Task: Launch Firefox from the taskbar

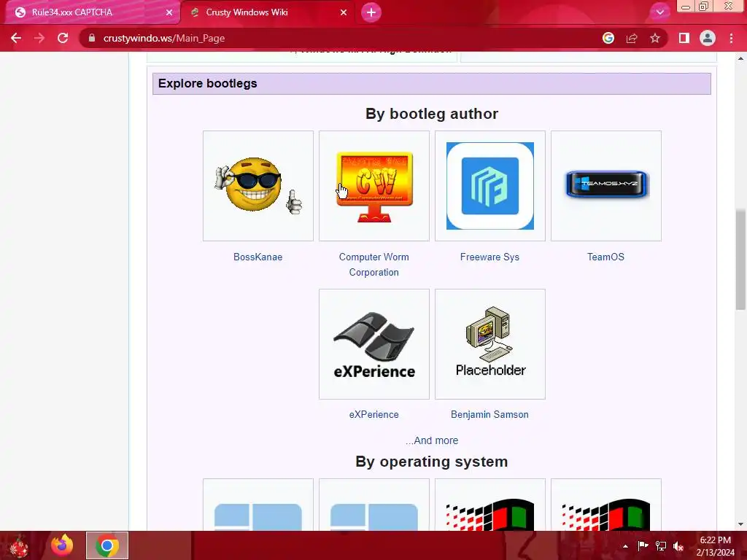Action: click(63, 545)
